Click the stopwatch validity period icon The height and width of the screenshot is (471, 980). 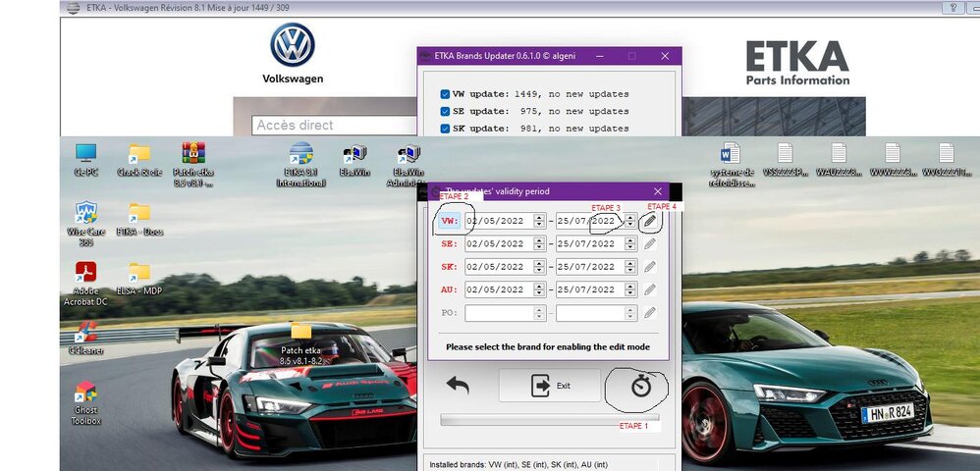pos(640,387)
